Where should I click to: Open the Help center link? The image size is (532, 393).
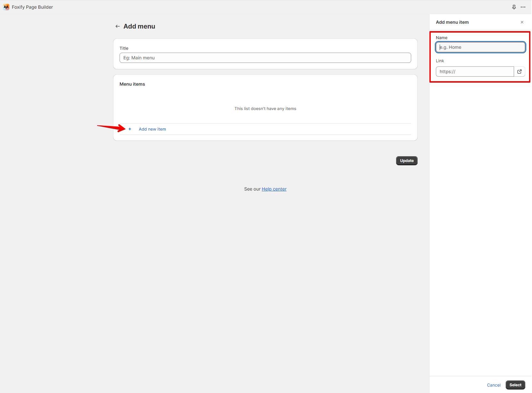point(274,189)
